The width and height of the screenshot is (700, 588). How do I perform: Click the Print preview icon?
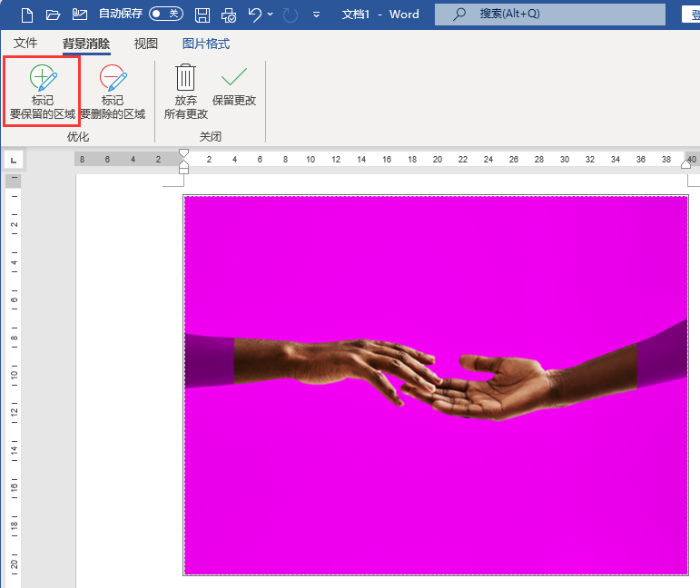point(229,15)
